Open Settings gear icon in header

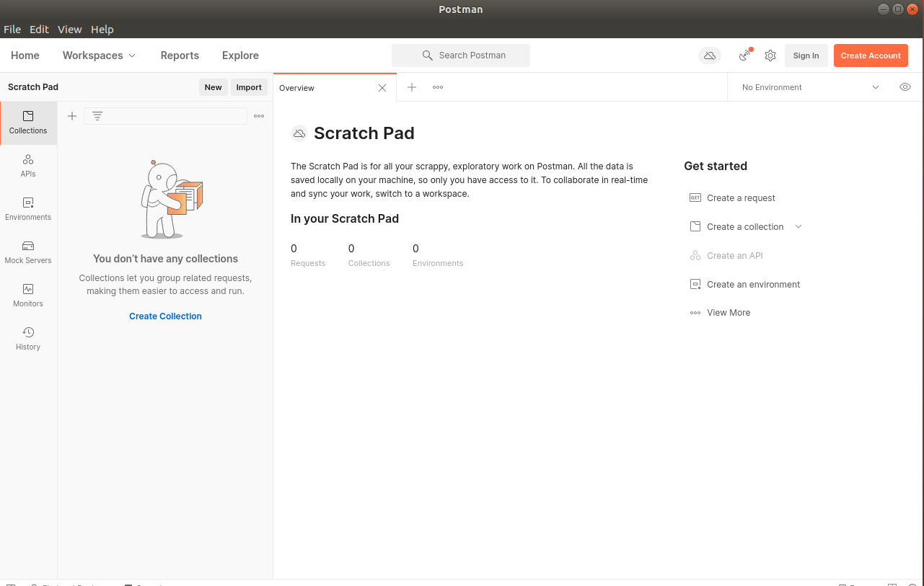(x=770, y=56)
